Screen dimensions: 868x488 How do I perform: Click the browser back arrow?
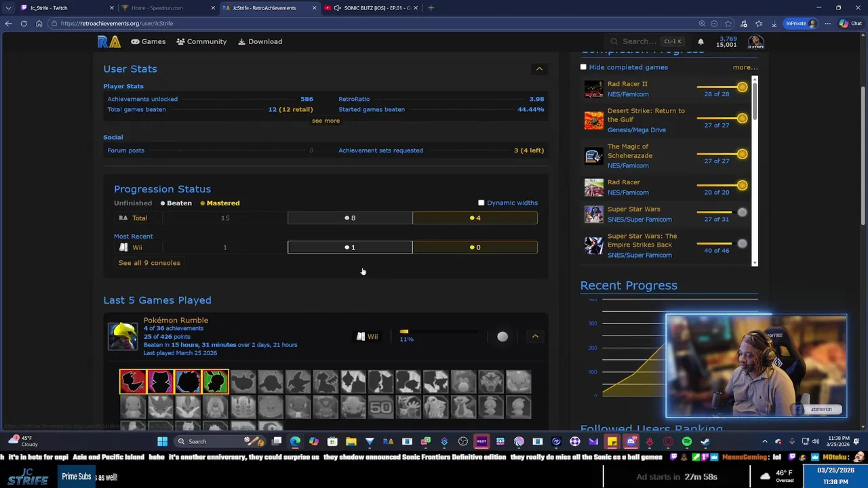8,23
